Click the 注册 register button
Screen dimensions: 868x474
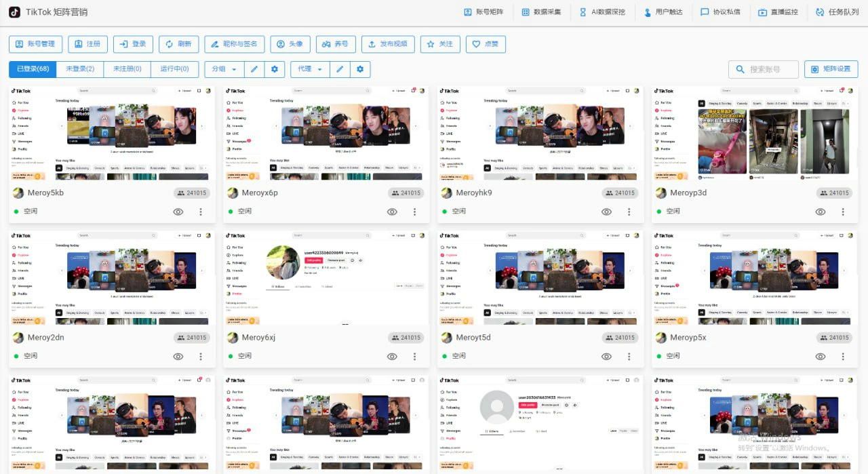point(87,44)
